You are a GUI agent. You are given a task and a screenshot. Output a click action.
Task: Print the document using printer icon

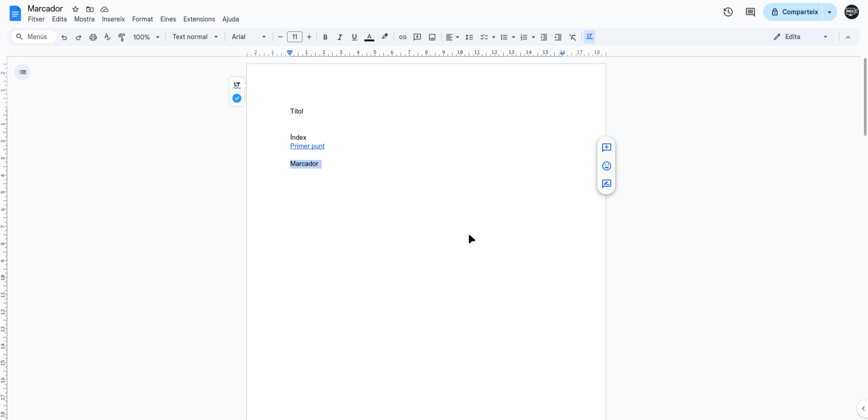(93, 37)
